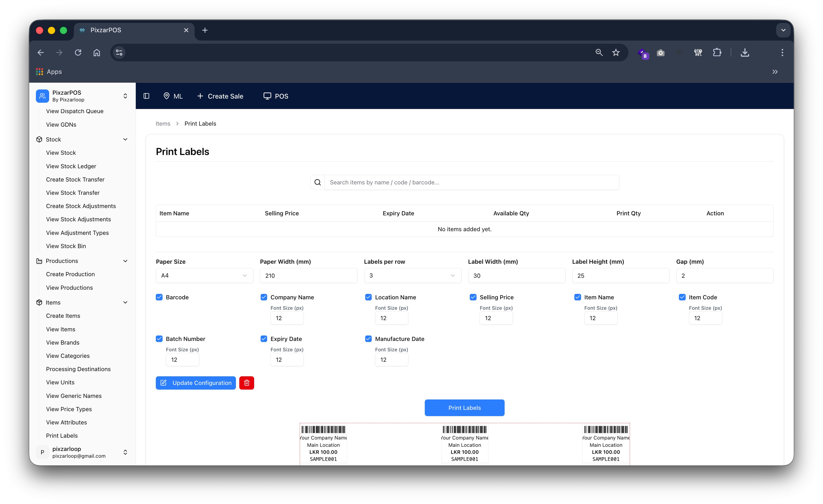This screenshot has width=823, height=504.
Task: Disable the Manufacture Date checkbox
Action: coord(368,339)
